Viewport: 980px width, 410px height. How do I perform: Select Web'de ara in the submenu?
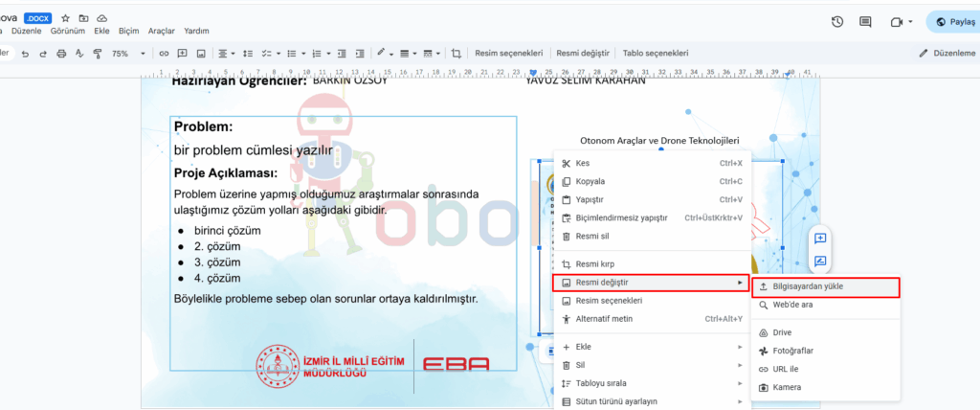[826, 305]
